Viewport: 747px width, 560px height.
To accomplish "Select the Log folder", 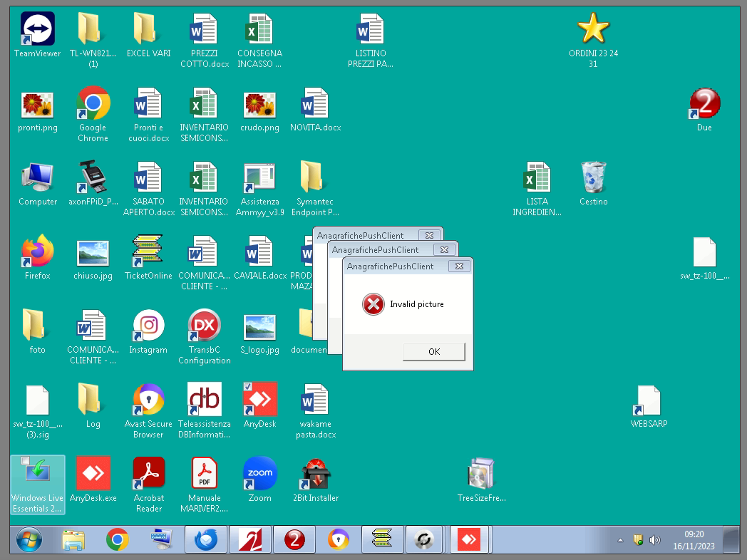I will coord(93,405).
